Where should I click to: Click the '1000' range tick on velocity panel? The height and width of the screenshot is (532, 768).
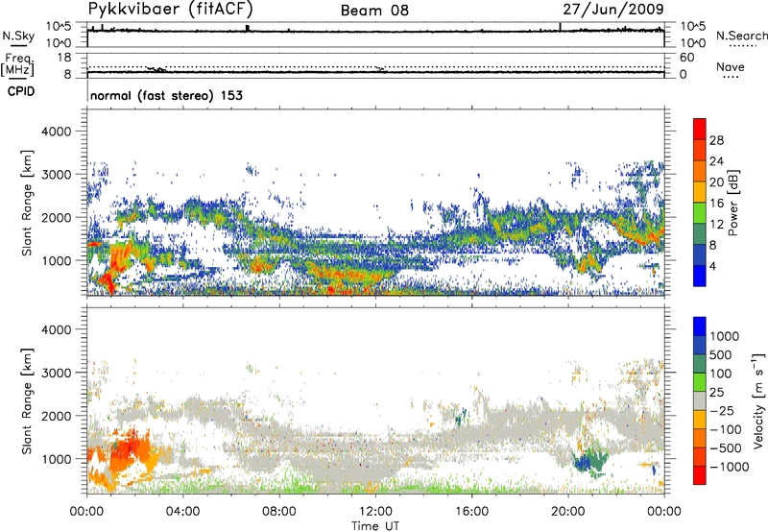pyautogui.click(x=56, y=459)
